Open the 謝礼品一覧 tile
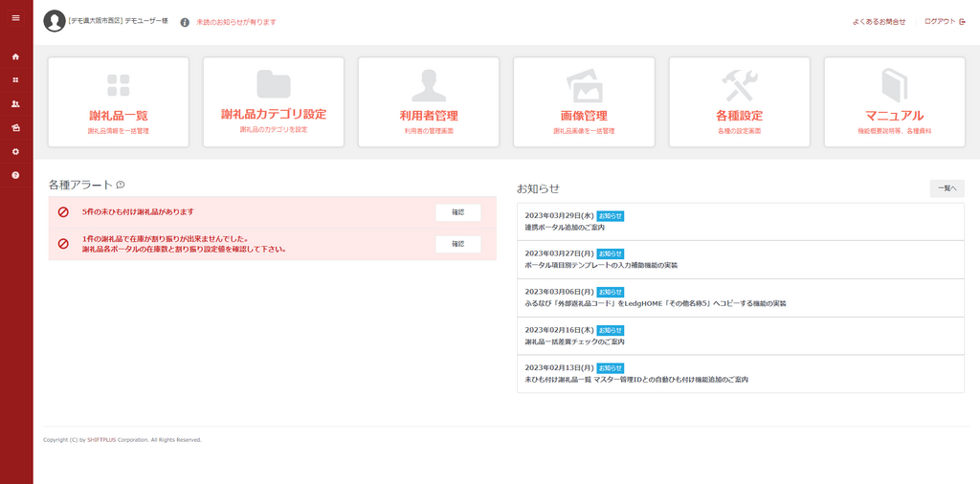This screenshot has height=484, width=980. (119, 101)
